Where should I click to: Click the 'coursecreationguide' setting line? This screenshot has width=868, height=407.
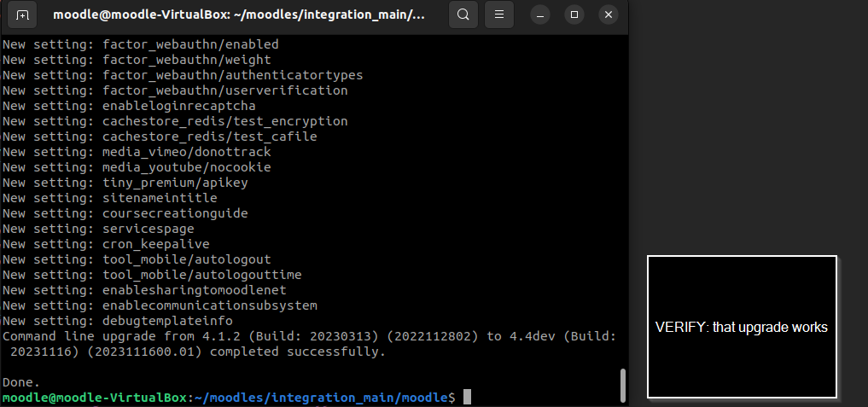[x=125, y=213]
